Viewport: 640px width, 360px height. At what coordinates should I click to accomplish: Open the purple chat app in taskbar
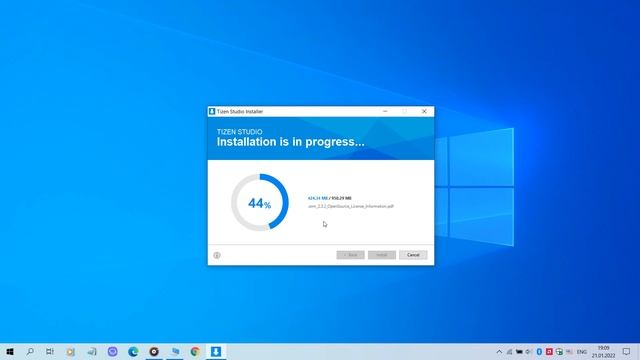pyautogui.click(x=112, y=351)
